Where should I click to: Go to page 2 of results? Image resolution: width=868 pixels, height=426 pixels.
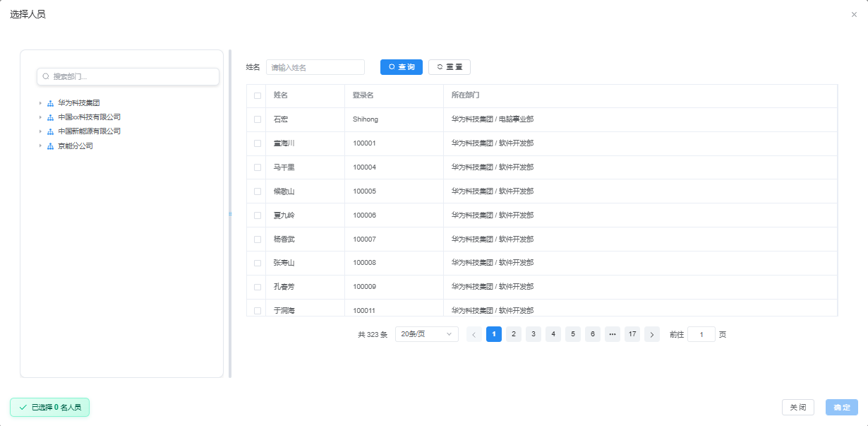click(x=514, y=334)
